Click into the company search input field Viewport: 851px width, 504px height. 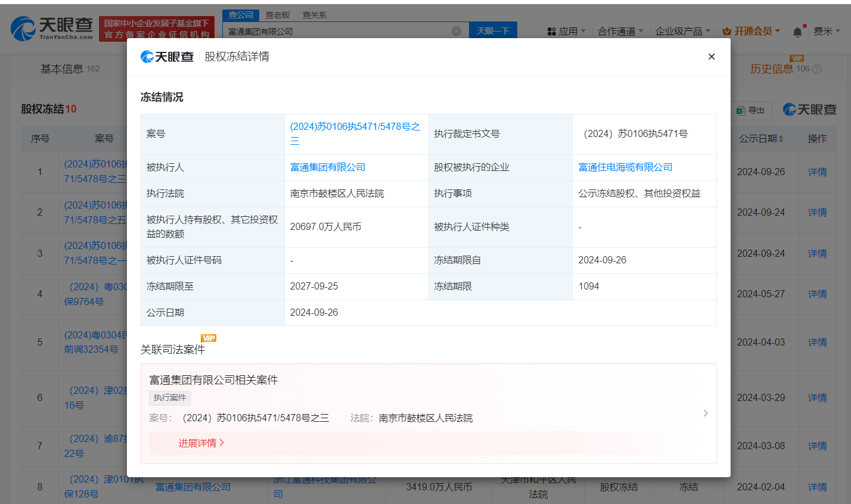337,31
